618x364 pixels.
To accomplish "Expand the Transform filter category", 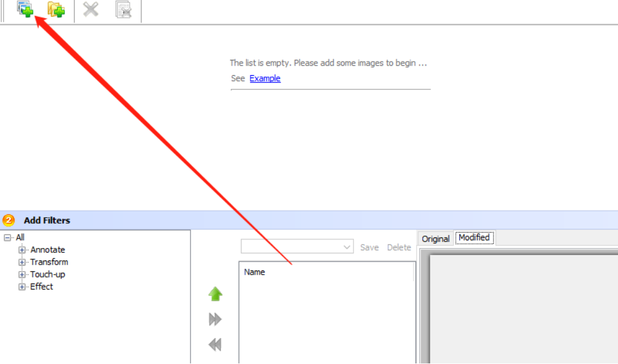I will 22,262.
